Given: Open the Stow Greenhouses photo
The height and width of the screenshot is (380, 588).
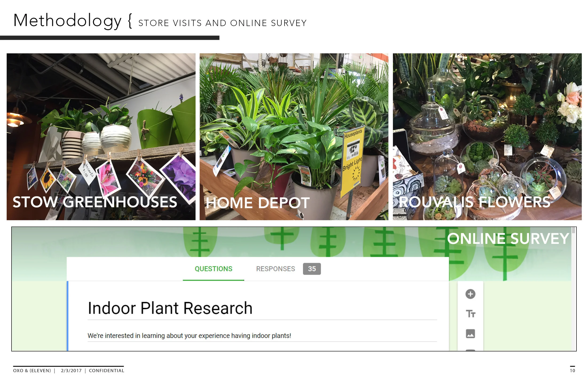Looking at the screenshot, I should click(101, 137).
